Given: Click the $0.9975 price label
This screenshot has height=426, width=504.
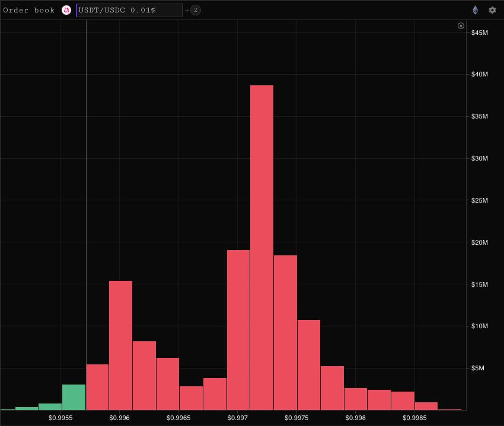Looking at the screenshot, I should coord(296,418).
